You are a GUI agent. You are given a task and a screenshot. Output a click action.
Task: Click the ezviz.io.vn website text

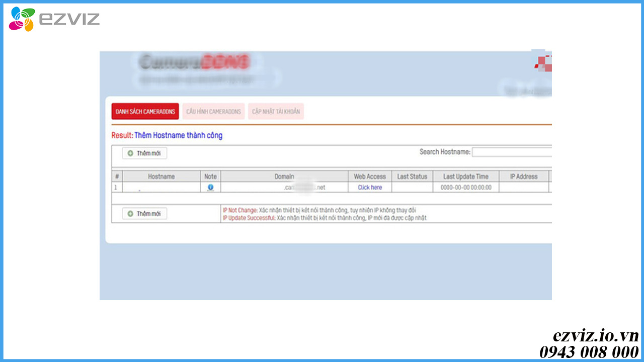(596, 336)
